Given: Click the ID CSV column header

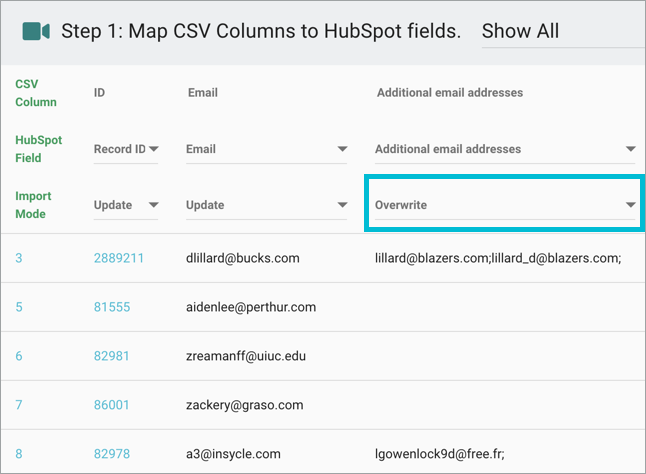Looking at the screenshot, I should [99, 93].
